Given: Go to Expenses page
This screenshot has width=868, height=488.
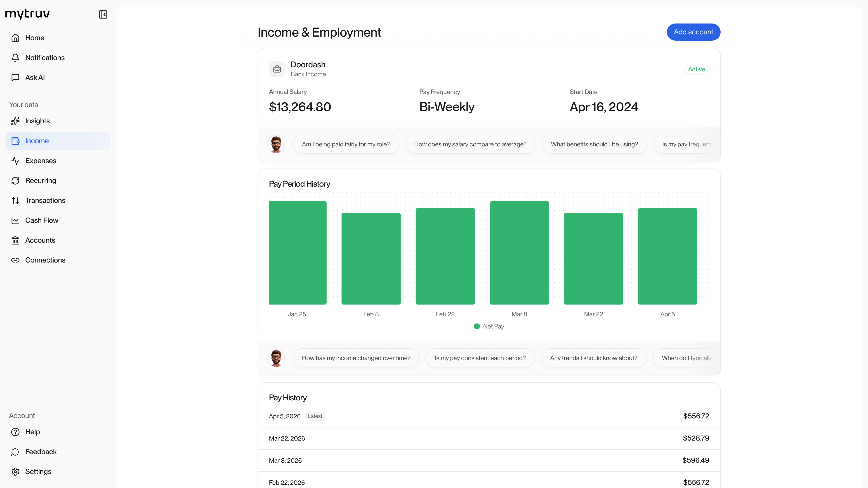Looking at the screenshot, I should click(58, 161).
